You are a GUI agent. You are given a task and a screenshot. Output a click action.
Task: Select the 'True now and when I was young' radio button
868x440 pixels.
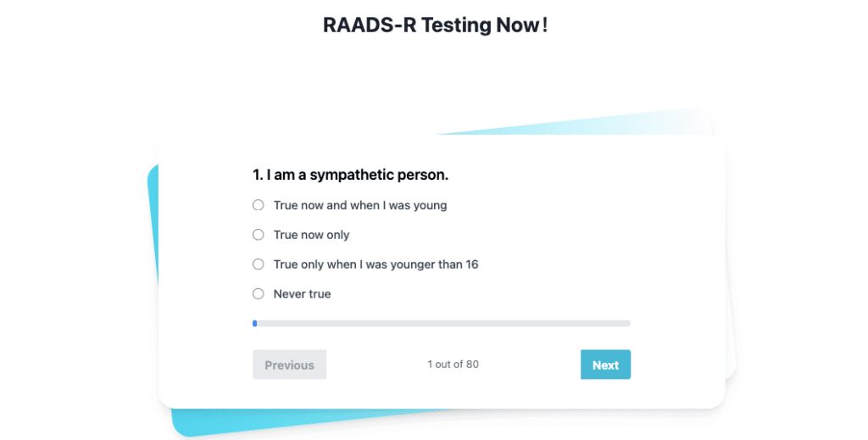[x=259, y=205]
